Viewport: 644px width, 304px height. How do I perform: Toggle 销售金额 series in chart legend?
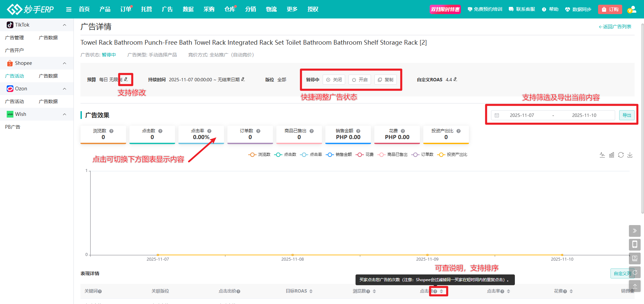click(339, 155)
